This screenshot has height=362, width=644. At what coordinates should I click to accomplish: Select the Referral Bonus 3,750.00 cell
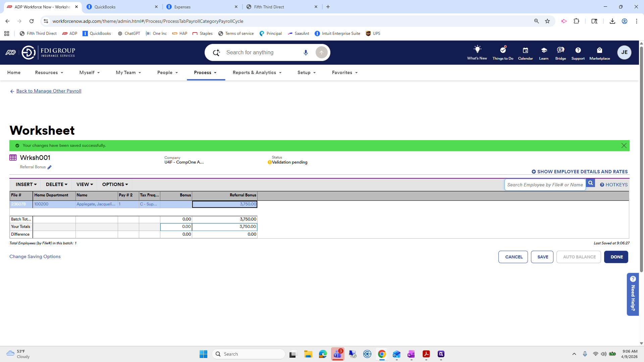(x=225, y=204)
